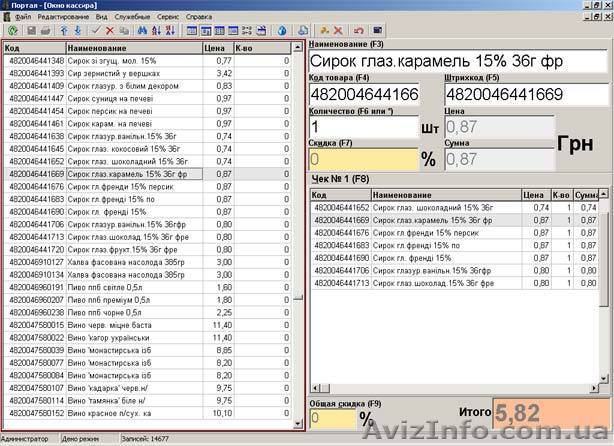Screen dimensions: 614x446
Task: Click the Количество quantity input field
Action: [x=360, y=128]
